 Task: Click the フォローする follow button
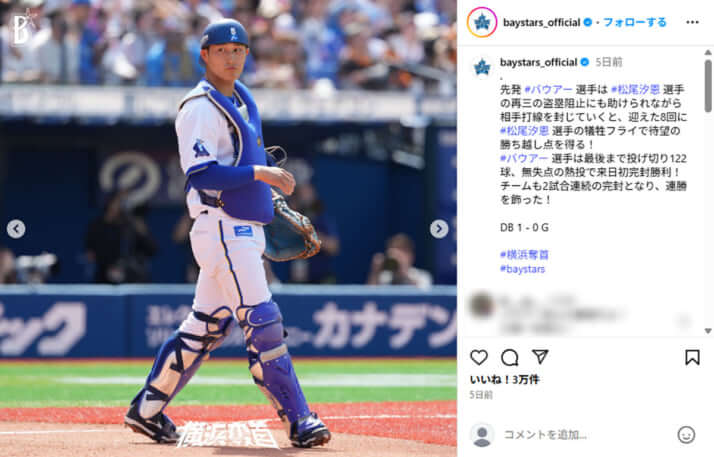coord(635,22)
